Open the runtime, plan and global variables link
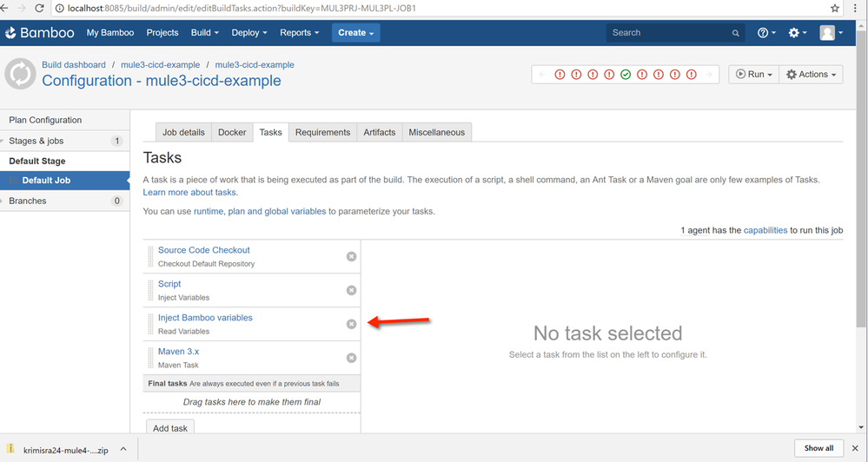 260,211
